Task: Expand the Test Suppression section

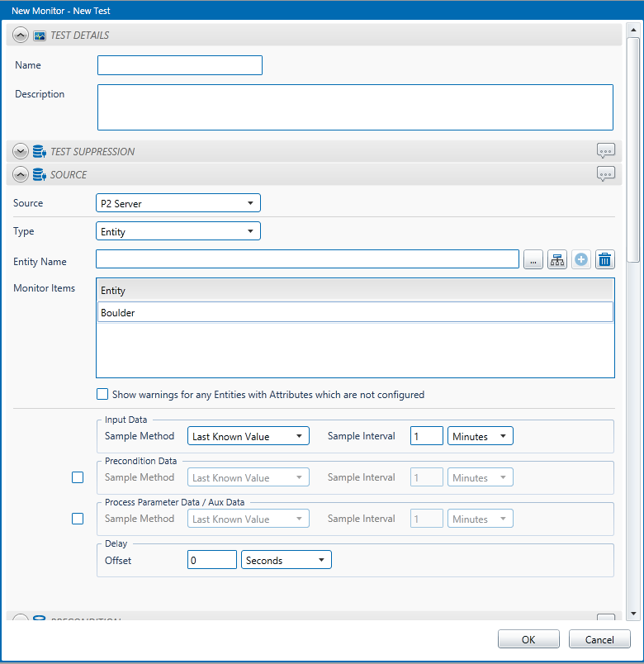Action: pyautogui.click(x=21, y=151)
